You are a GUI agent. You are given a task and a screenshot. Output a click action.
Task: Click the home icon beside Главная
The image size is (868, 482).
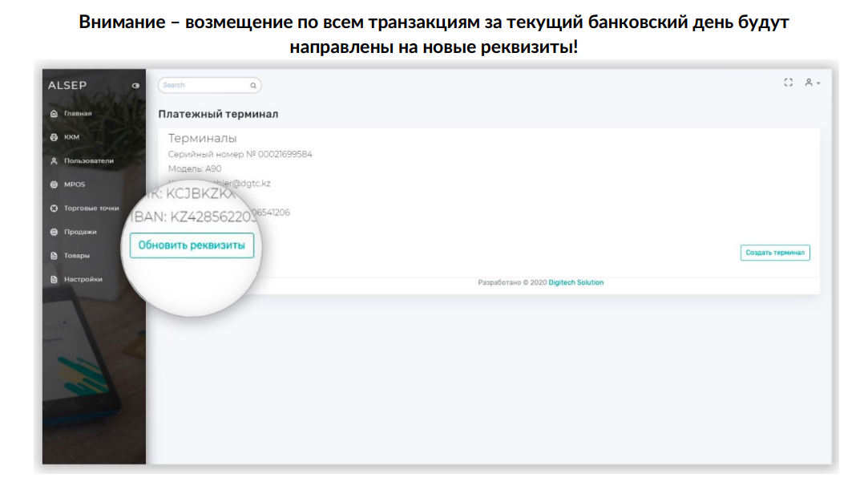54,114
